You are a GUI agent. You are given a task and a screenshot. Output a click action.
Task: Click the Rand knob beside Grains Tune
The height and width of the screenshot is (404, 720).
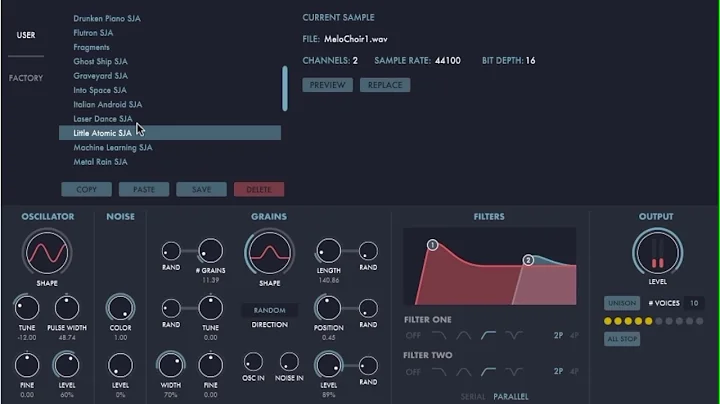[x=171, y=308]
